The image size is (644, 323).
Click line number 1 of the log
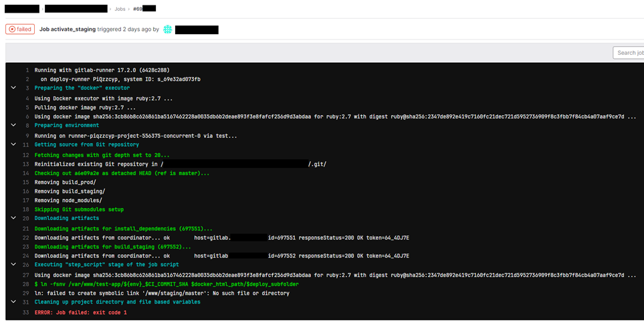coord(27,70)
